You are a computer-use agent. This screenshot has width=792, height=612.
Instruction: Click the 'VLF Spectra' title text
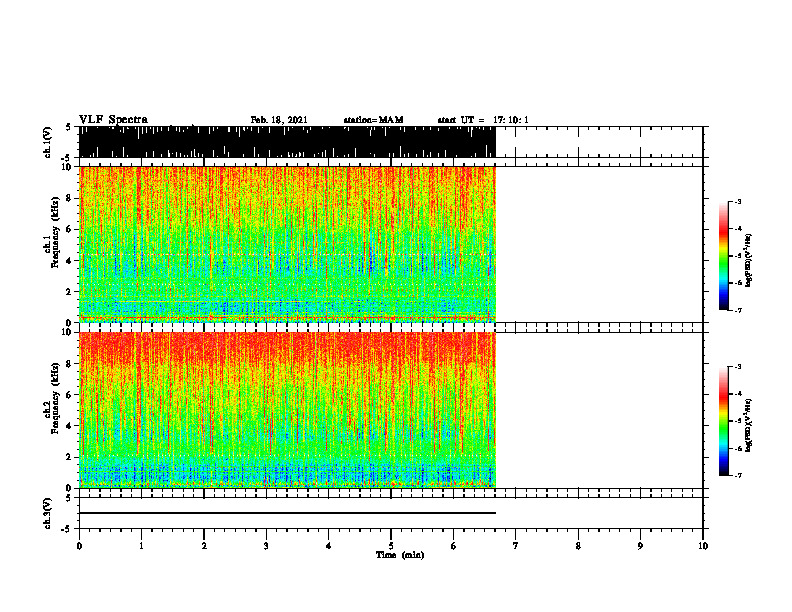coord(113,120)
